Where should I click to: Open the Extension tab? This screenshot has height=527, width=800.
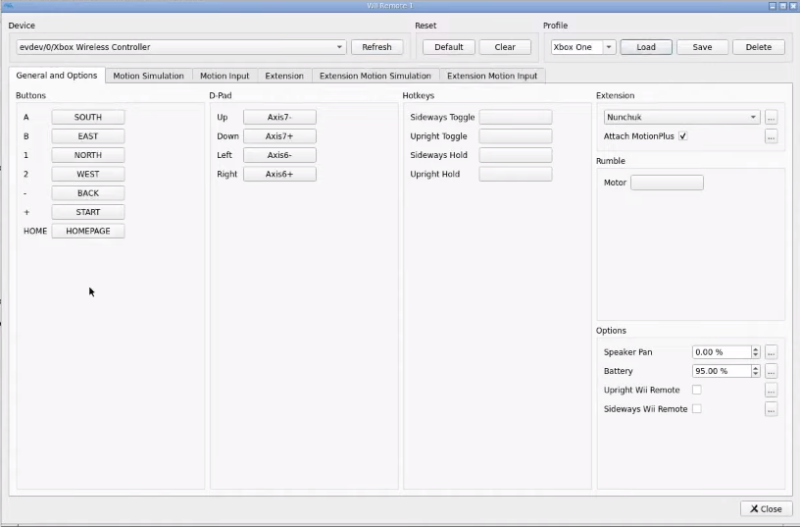(284, 76)
